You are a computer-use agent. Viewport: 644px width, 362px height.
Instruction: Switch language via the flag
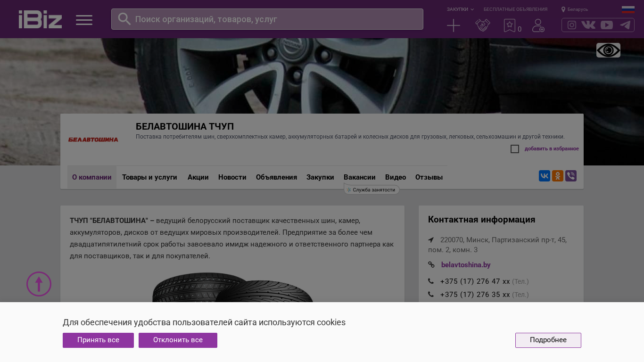point(628,9)
